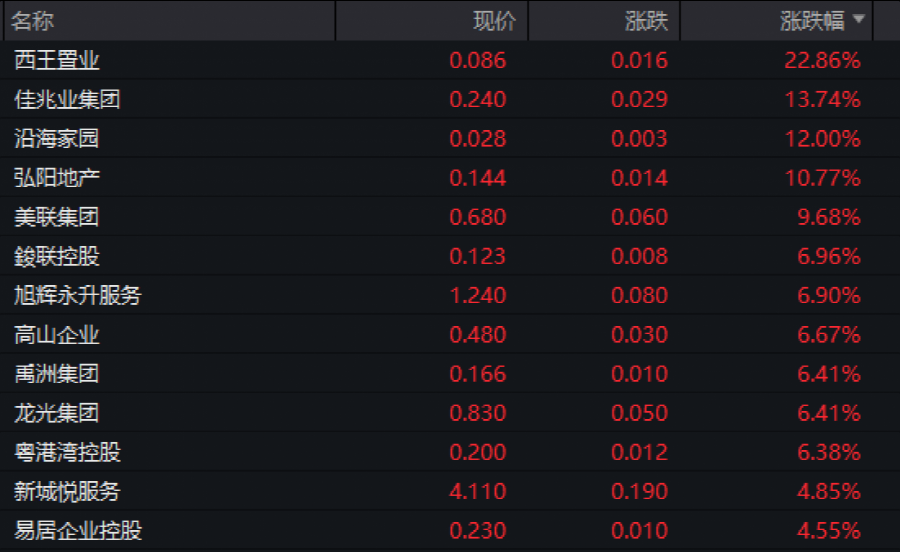Click price 0.166 of 禹洲集团
The height and width of the screenshot is (552, 900).
(x=478, y=374)
